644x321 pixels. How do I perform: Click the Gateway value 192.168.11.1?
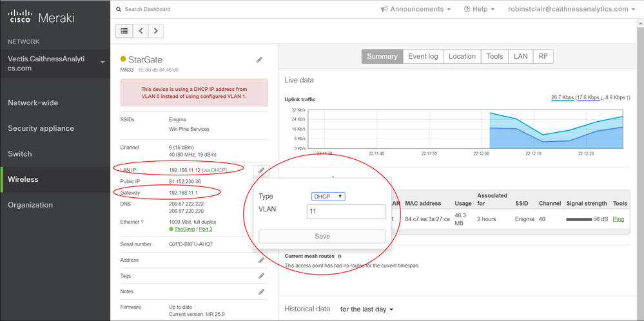point(182,192)
